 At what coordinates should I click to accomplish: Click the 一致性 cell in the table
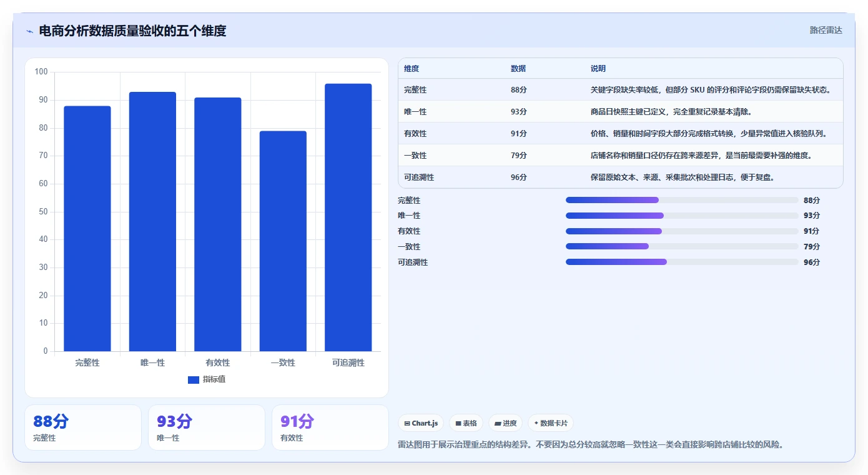coord(415,156)
